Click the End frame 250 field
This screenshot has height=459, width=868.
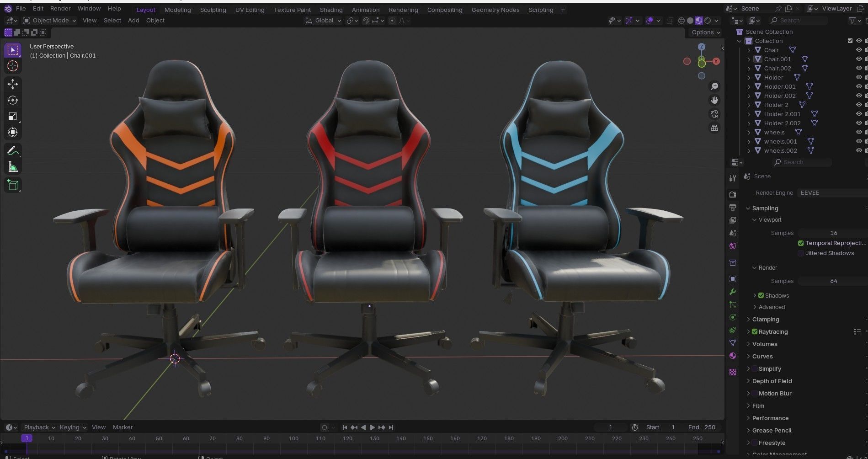click(x=702, y=427)
